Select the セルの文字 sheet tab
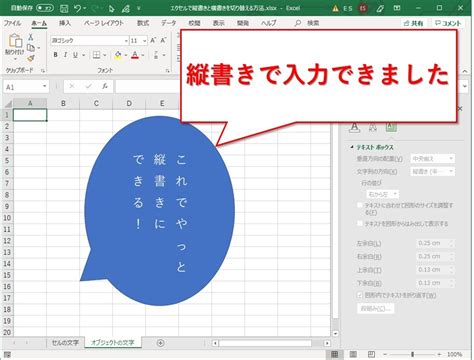Screen dimensions: 474x360 click(x=65, y=343)
